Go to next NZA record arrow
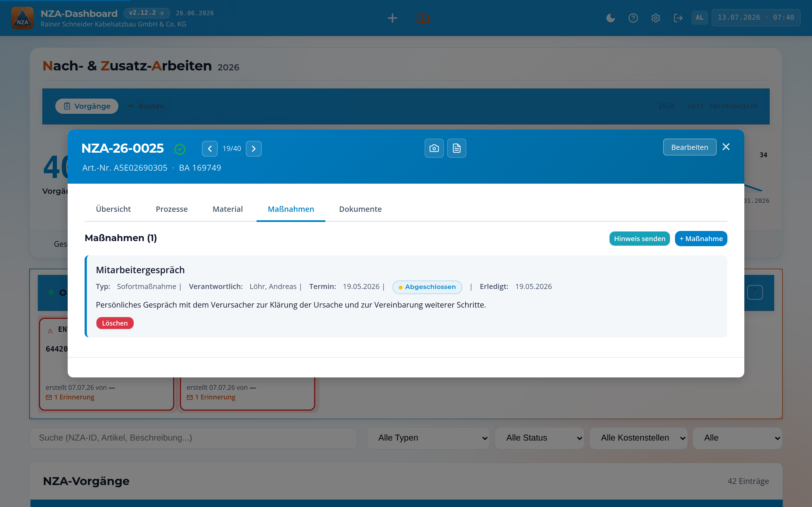The image size is (812, 507). click(x=254, y=148)
